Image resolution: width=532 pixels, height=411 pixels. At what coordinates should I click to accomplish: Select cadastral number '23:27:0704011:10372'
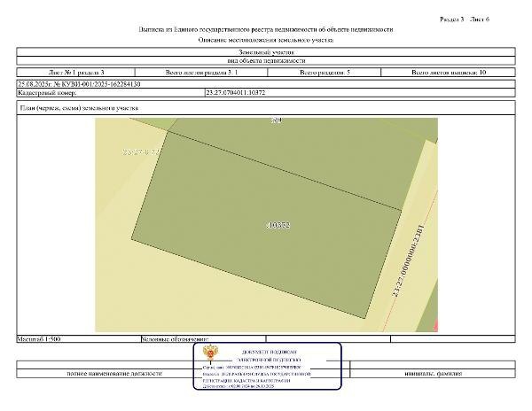[x=236, y=92]
